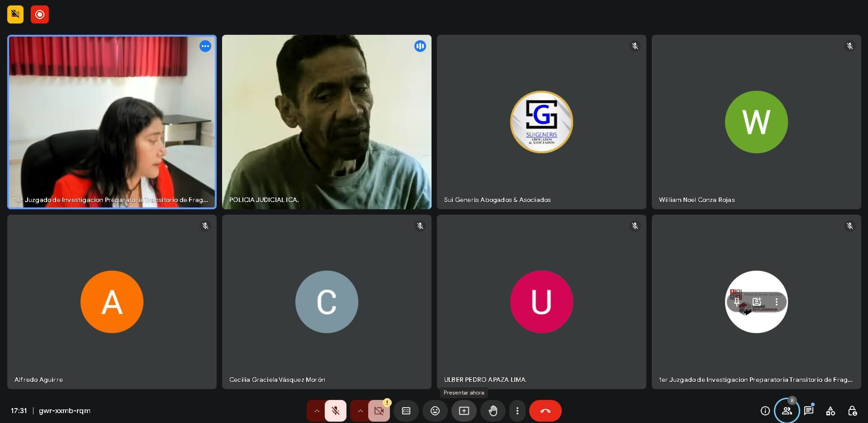The height and width of the screenshot is (423, 868).
Task: Open host controls lock icon
Action: pos(852,411)
